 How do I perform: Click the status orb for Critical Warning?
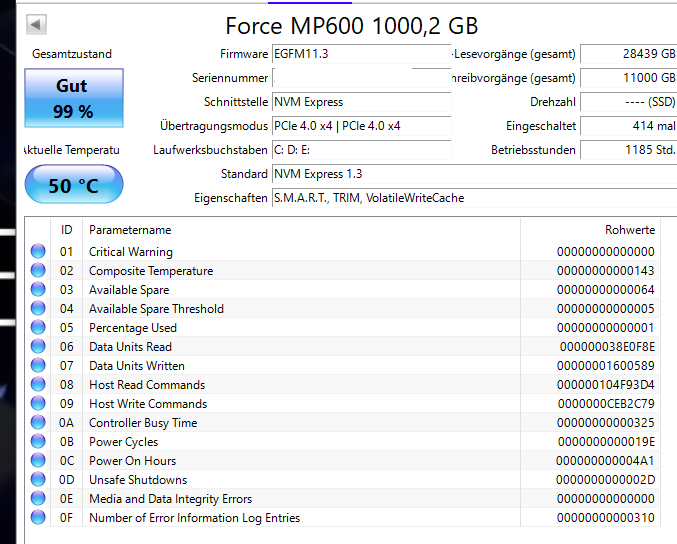[38, 251]
